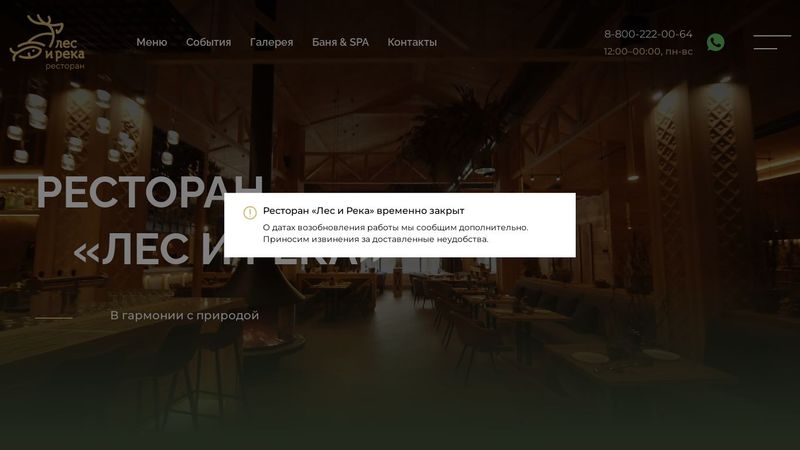Viewport: 800px width, 450px height.
Task: Click the exclamation warning icon in popup
Action: pos(250,212)
